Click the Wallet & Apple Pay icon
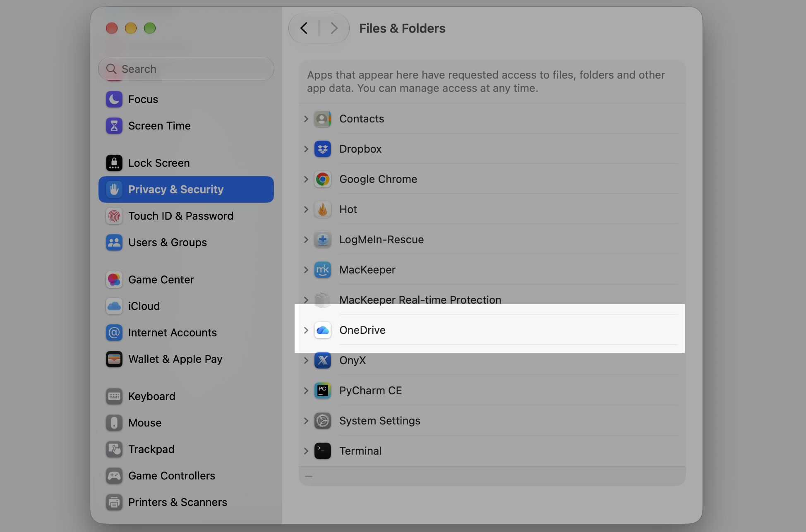Viewport: 806px width, 532px height. (114, 359)
